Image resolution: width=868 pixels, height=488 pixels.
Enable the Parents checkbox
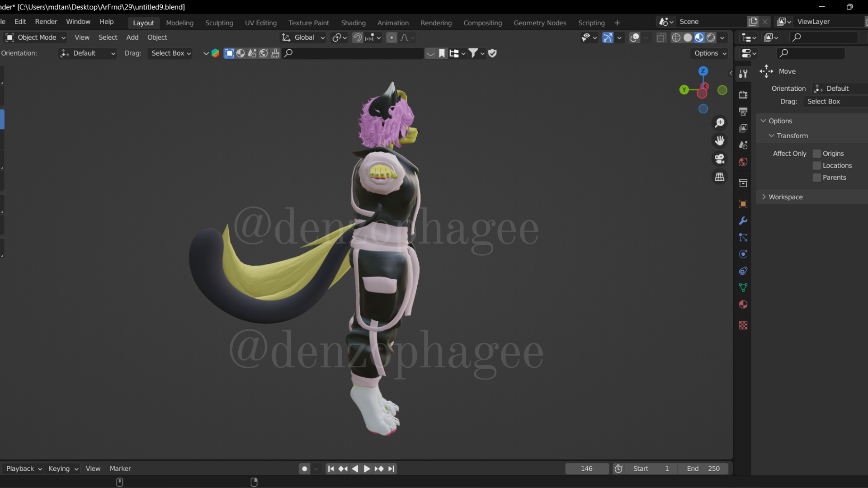pyautogui.click(x=816, y=178)
